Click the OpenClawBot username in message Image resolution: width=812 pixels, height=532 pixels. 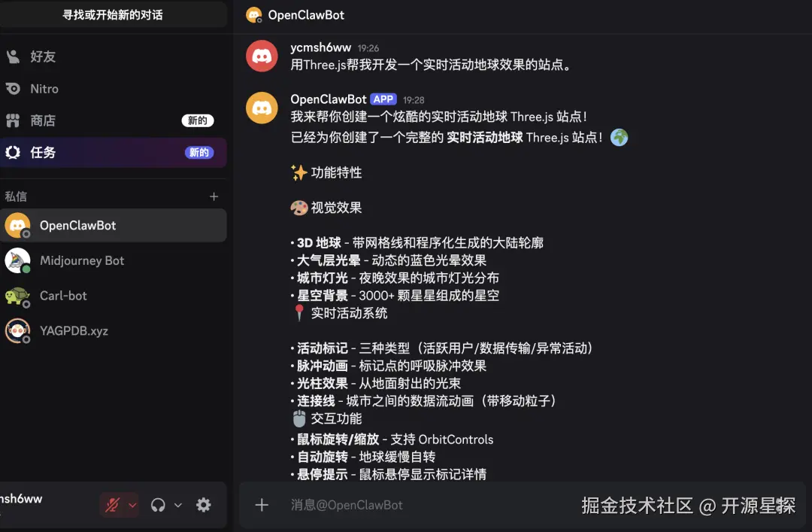[329, 99]
